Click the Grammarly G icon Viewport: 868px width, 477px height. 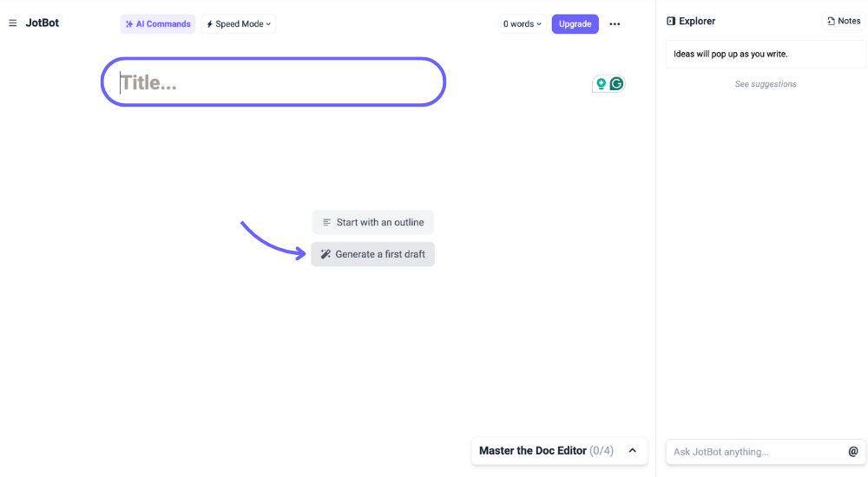point(616,83)
